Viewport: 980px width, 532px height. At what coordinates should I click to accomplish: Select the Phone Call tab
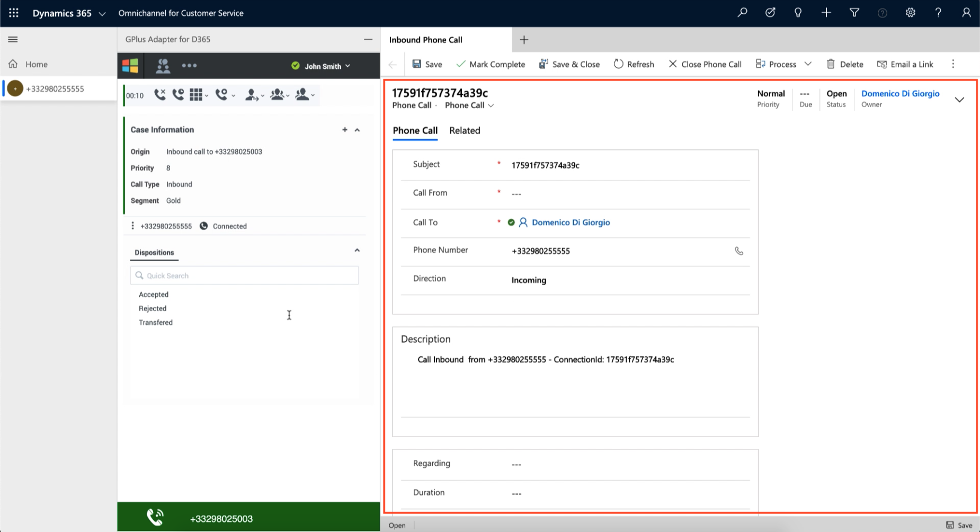(x=415, y=130)
